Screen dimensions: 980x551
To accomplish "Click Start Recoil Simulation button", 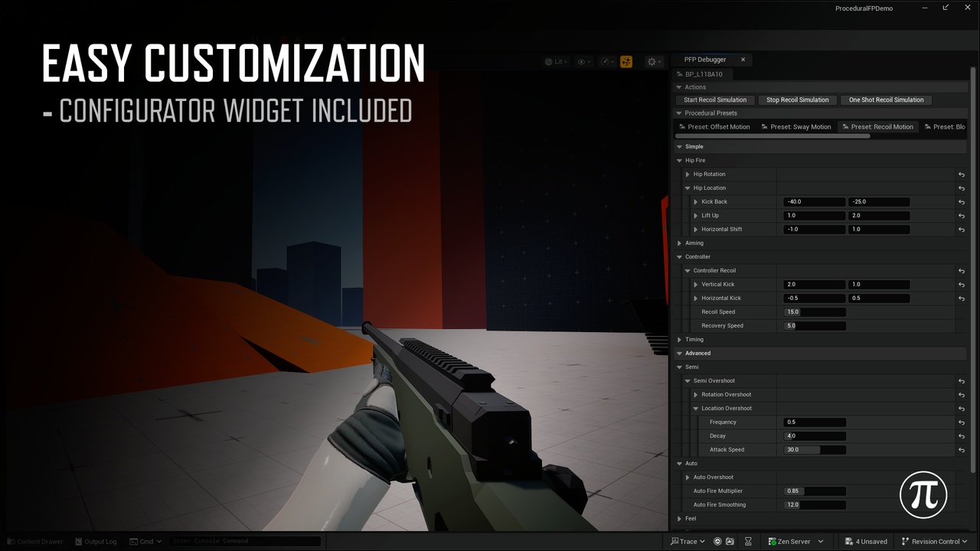I will 715,100.
